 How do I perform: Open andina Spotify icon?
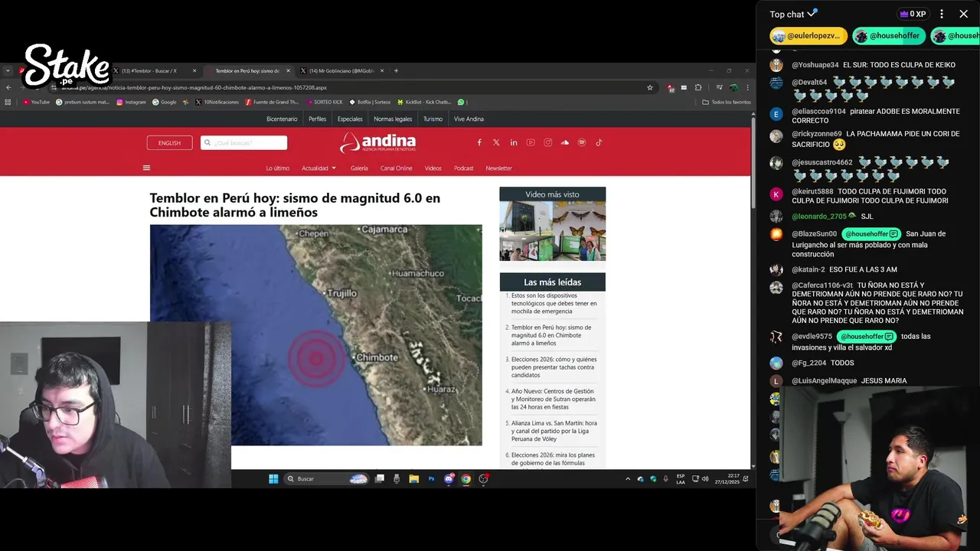coord(582,142)
